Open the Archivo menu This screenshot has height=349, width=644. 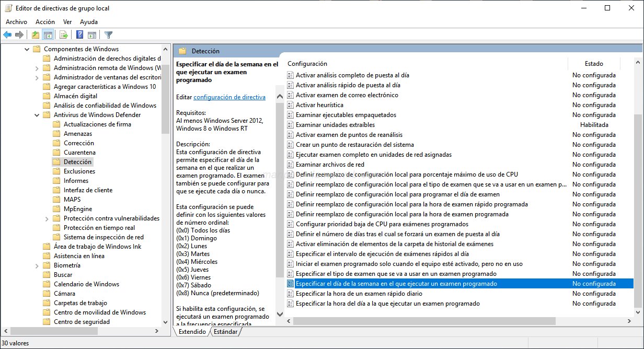16,22
